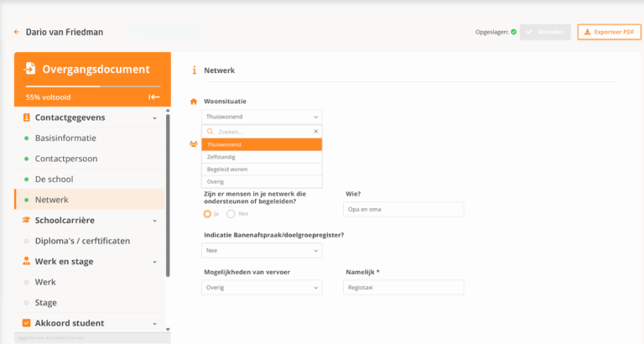644x344 pixels.
Task: Click the Exporteer PDF button
Action: click(609, 33)
